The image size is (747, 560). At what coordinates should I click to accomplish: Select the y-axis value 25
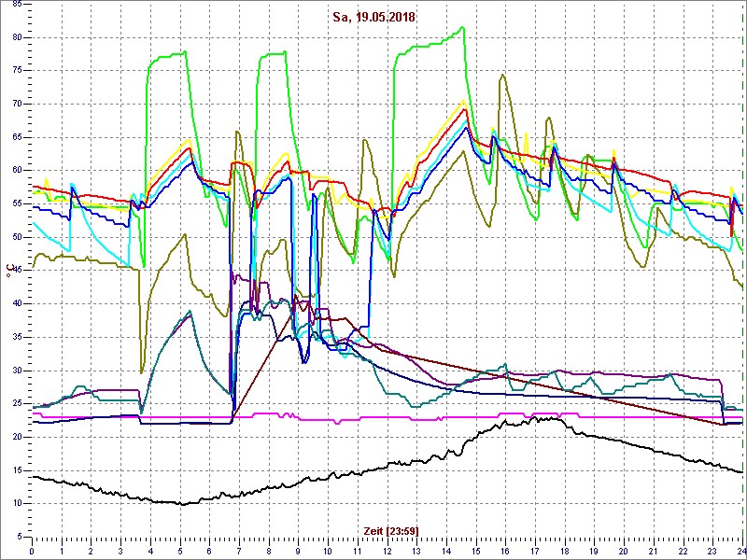[x=15, y=404]
